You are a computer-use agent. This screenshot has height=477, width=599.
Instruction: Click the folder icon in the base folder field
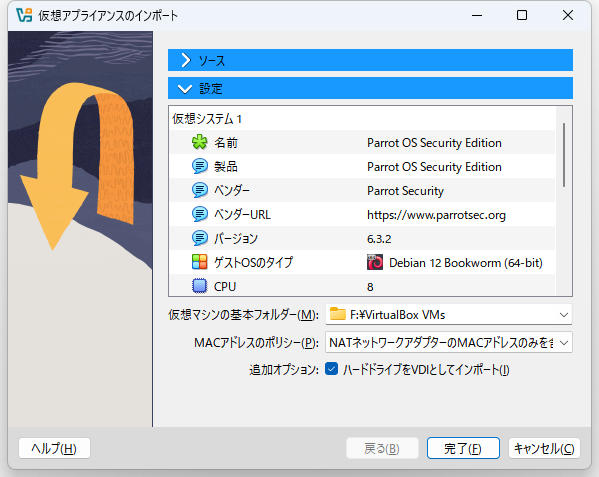click(x=338, y=314)
